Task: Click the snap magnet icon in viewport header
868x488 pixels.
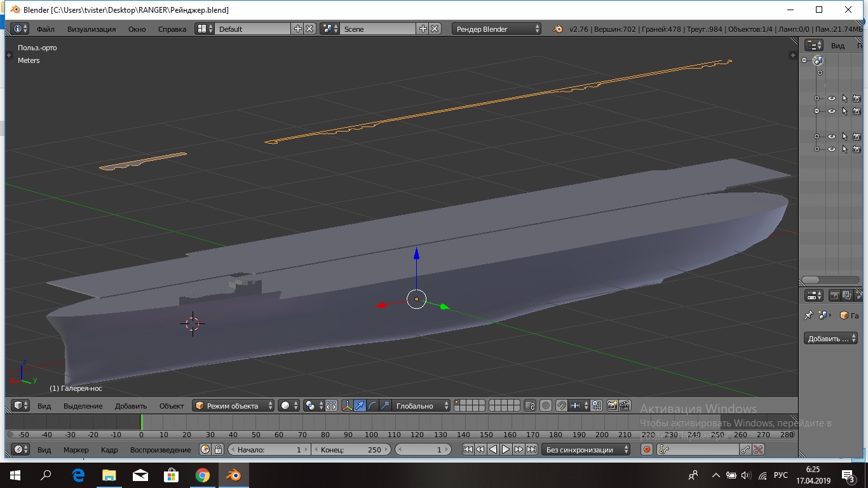Action: pos(561,405)
